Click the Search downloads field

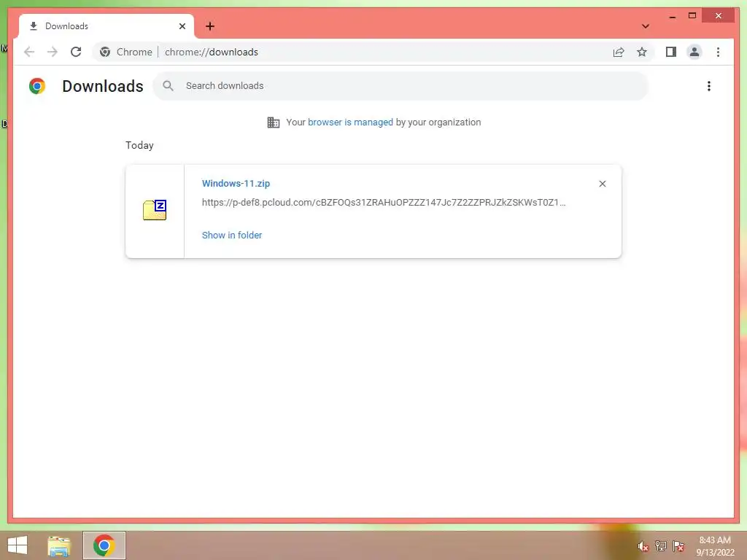point(400,86)
